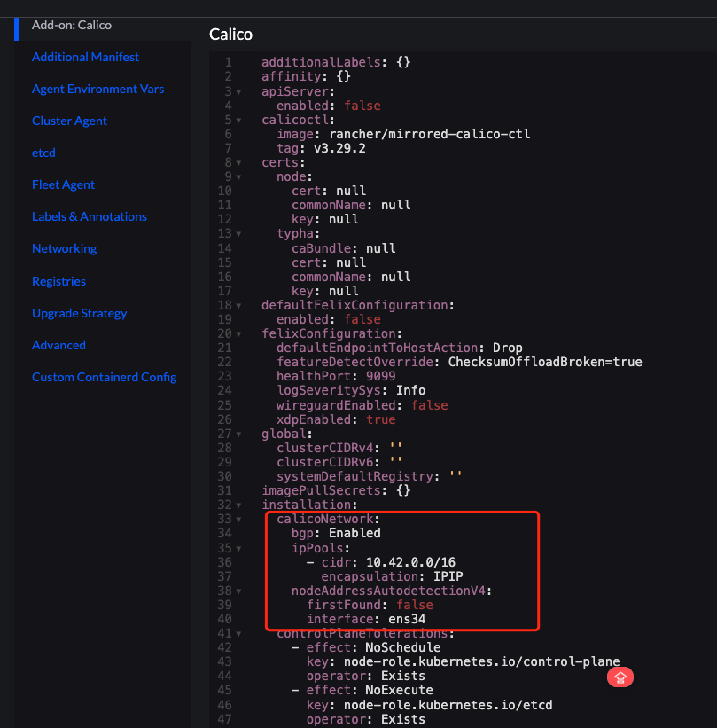Open the Advanced settings section
717x728 pixels.
(58, 345)
